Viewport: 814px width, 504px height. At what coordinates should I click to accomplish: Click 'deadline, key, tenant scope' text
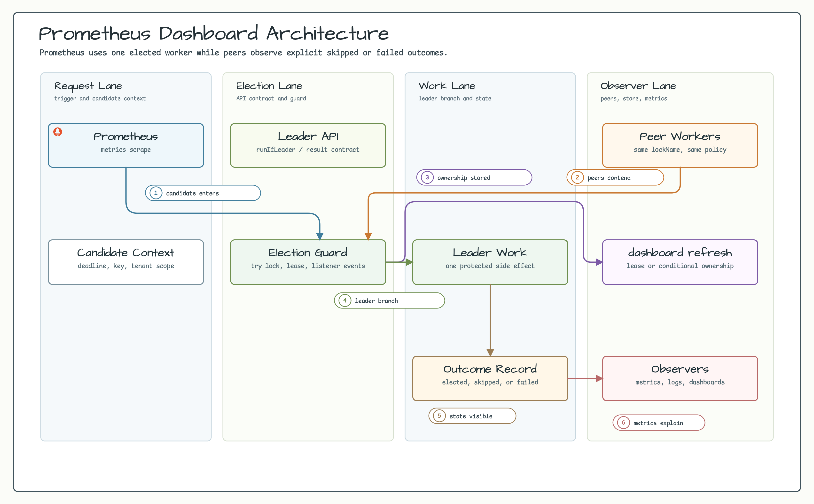[126, 266]
